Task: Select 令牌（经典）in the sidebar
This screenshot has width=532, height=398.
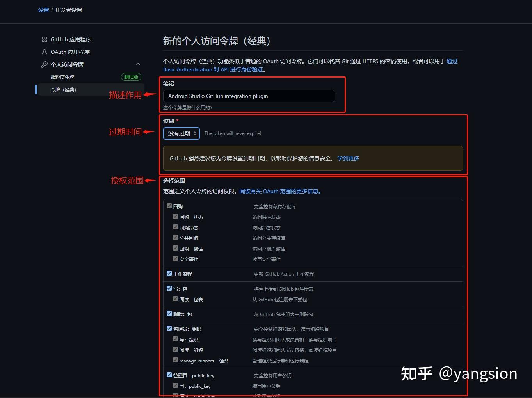Action: click(x=63, y=89)
